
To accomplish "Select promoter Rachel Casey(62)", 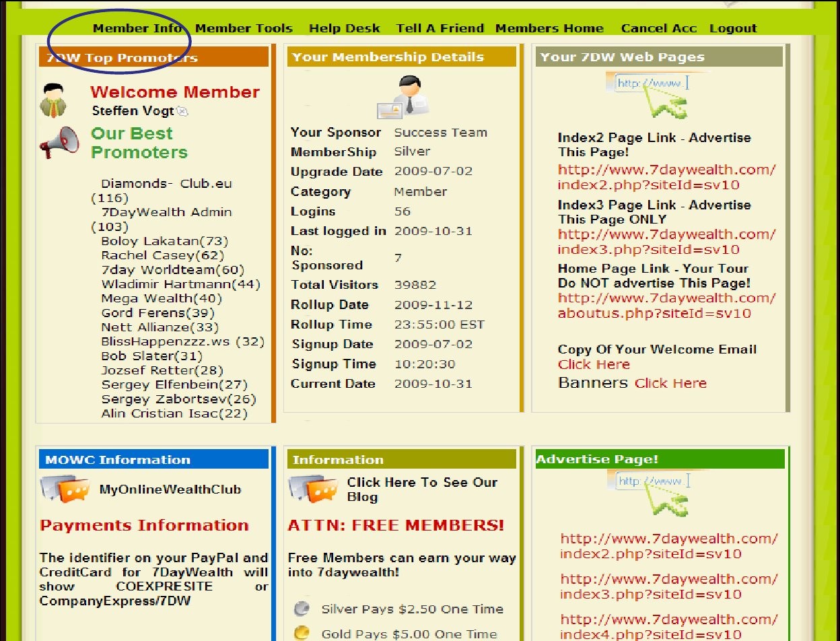I will tap(163, 255).
